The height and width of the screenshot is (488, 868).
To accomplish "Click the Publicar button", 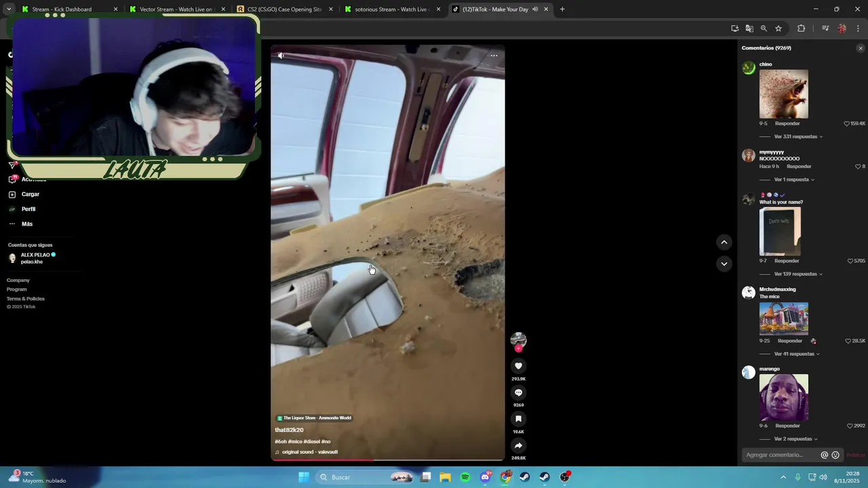I will pyautogui.click(x=856, y=455).
